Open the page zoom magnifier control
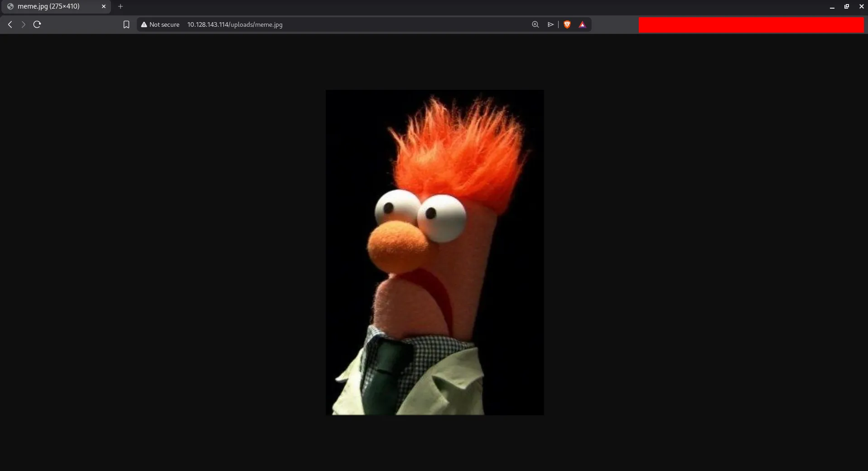The height and width of the screenshot is (471, 868). click(x=535, y=24)
